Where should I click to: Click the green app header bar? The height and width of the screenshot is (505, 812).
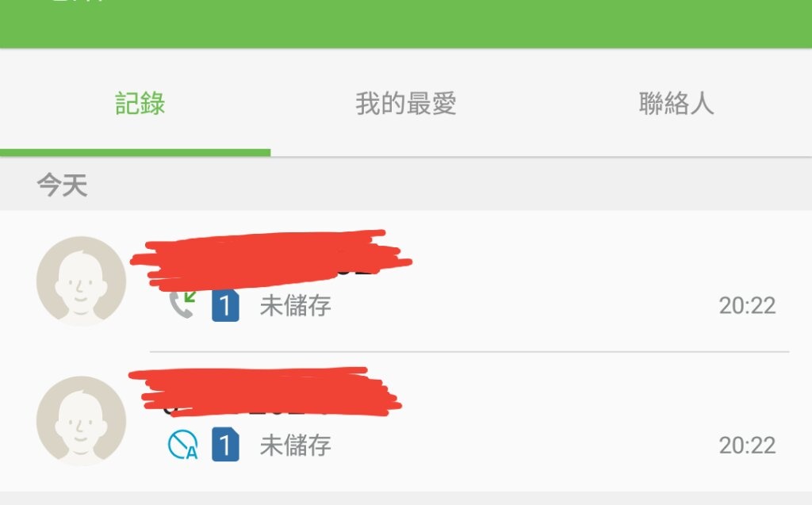coord(406,24)
